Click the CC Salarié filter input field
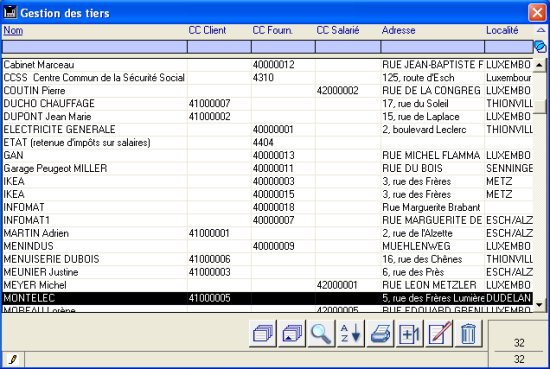The image size is (550, 369). pos(348,47)
